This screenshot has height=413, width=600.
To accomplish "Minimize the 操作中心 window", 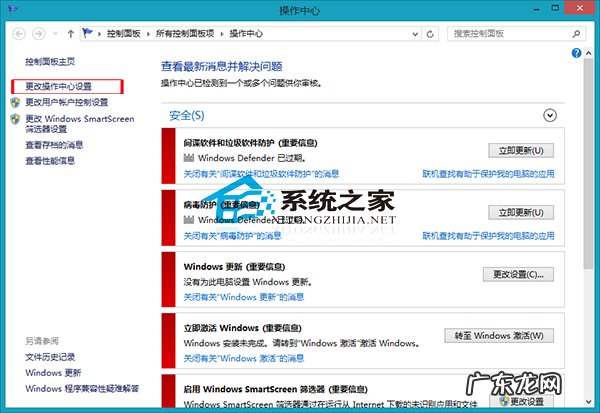I will (536, 9).
